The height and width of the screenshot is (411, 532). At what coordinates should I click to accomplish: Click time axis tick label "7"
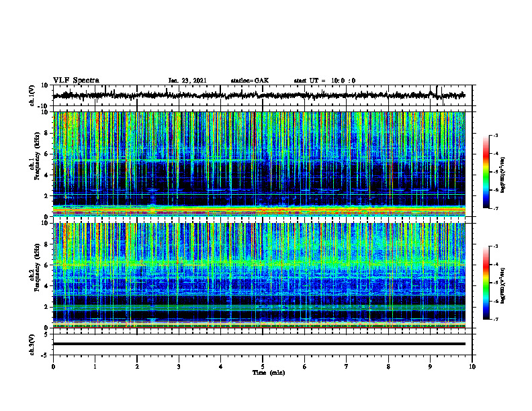pyautogui.click(x=347, y=367)
